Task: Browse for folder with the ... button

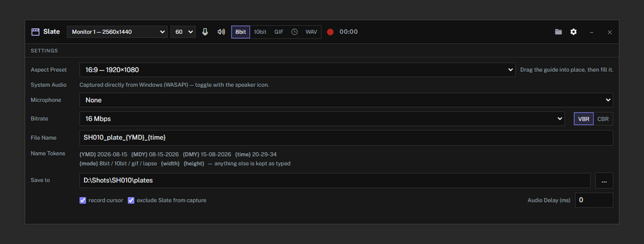Action: pyautogui.click(x=604, y=180)
